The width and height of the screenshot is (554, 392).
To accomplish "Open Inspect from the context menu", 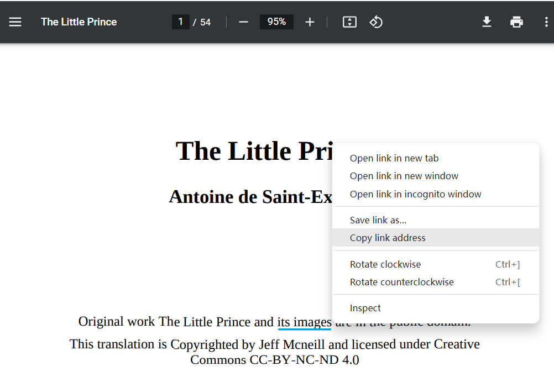I will click(x=365, y=308).
